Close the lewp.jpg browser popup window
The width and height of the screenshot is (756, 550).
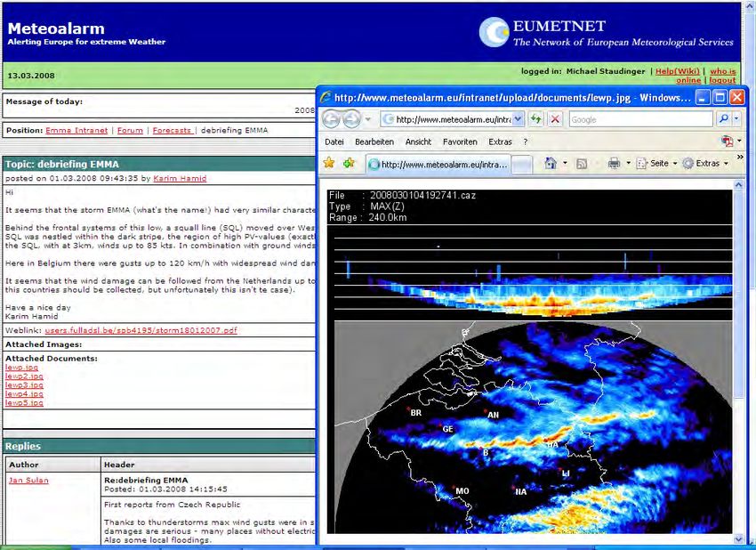736,98
